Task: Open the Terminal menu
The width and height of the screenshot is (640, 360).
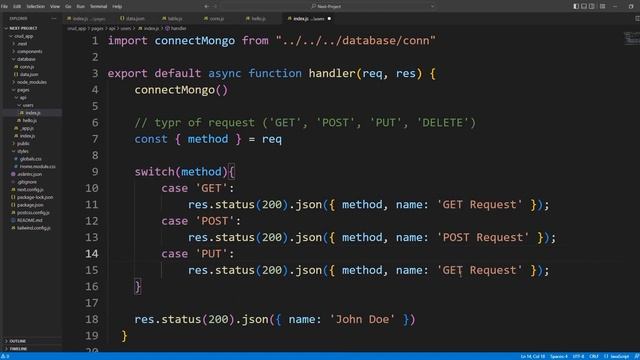Action: 98,7
